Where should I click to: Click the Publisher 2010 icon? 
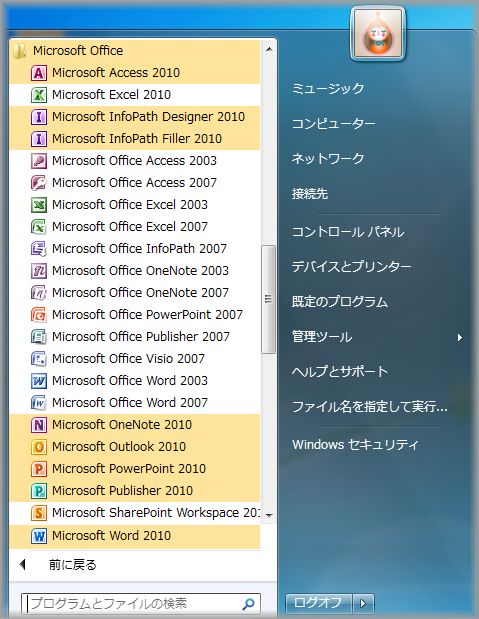click(39, 491)
